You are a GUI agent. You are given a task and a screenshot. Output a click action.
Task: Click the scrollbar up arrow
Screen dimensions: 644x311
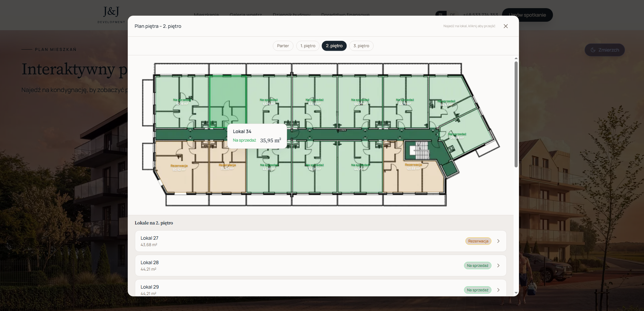coord(516,58)
